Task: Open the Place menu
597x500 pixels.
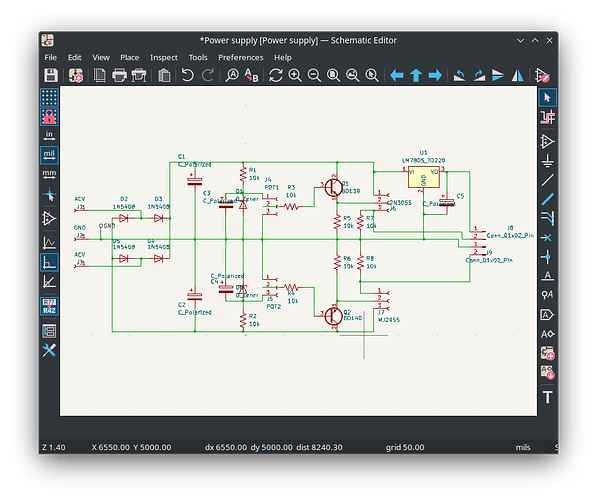Action: point(129,58)
